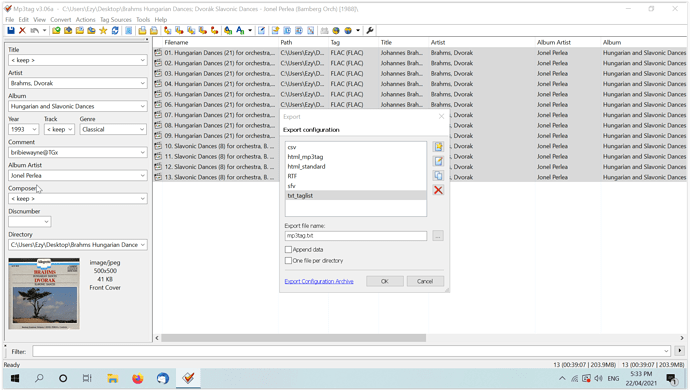Open the Extended Tags pencil-and-paper icon
This screenshot has width=690, height=390.
(x=261, y=30)
